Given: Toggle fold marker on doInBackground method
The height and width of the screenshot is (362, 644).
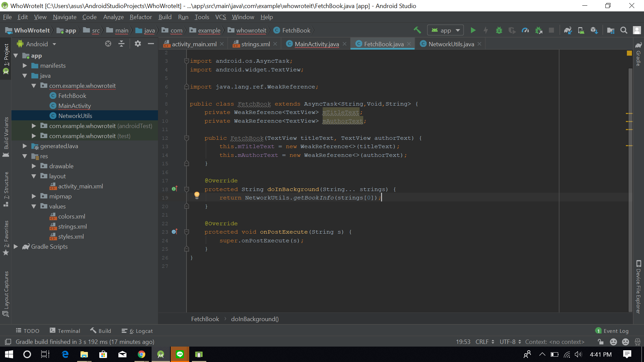Looking at the screenshot, I should 187,189.
